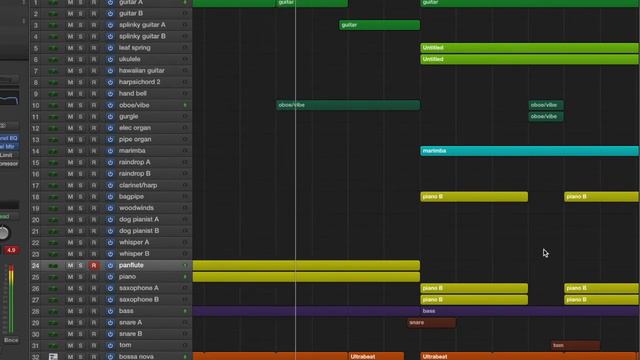Record-enable the dog pianist B track
The width and height of the screenshot is (640, 360).
click(94, 231)
